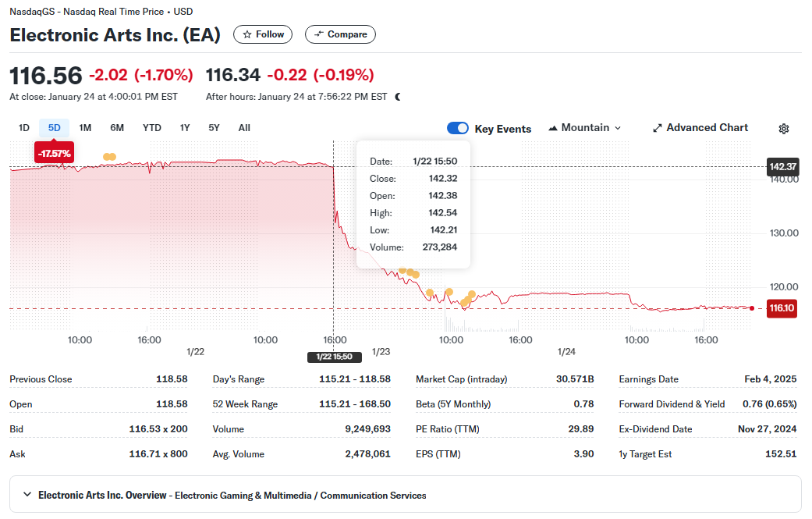
Task: Select the YTD time range tab
Action: [x=151, y=127]
